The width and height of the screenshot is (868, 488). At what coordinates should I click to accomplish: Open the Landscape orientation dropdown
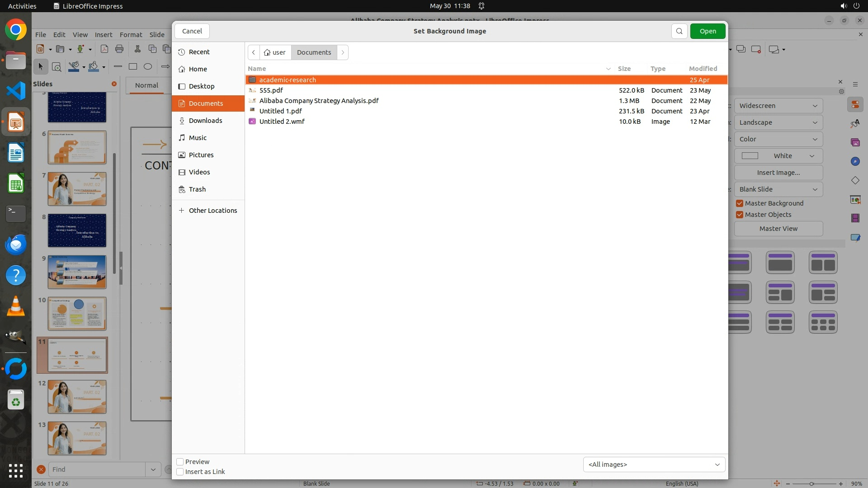coord(778,122)
